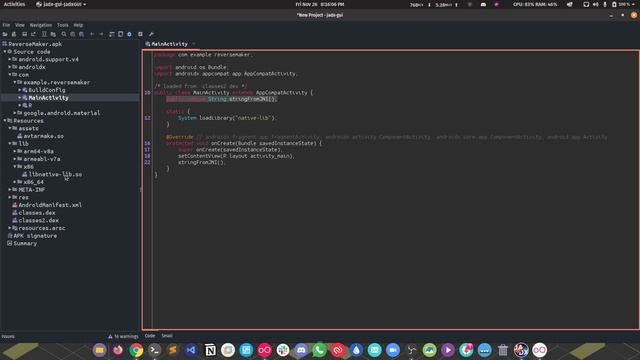This screenshot has height=360, width=640.
Task: Click the System.loadLibrary code line
Action: (x=227, y=118)
